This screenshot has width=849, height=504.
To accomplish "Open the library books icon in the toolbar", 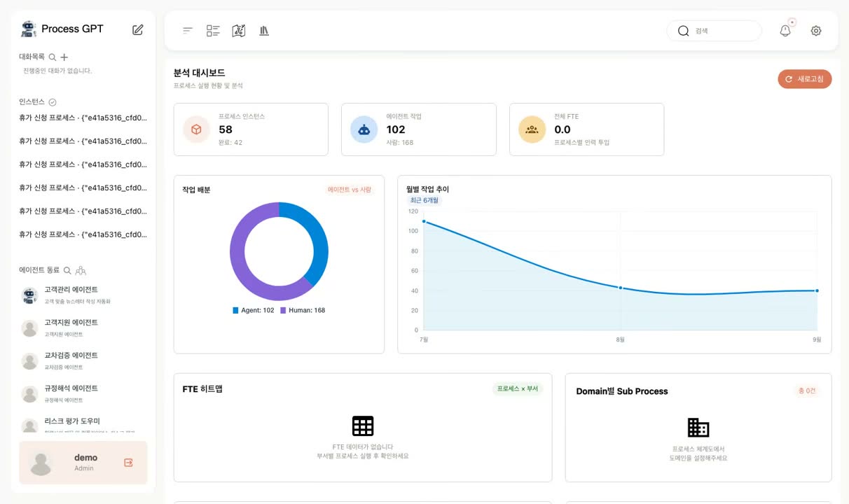I will pos(264,31).
